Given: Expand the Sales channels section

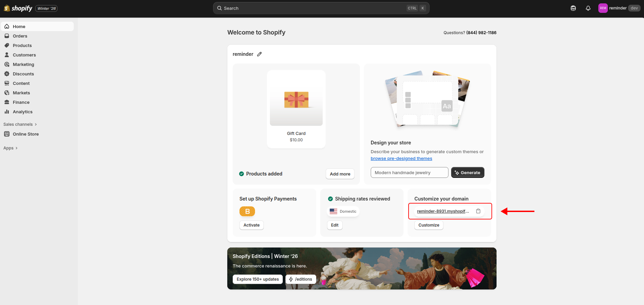Looking at the screenshot, I should tap(20, 124).
